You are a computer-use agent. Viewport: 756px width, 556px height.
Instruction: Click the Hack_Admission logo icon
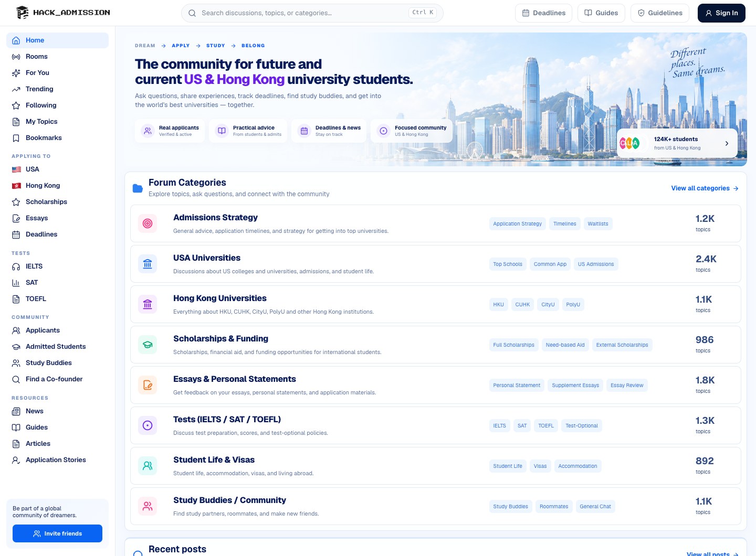pos(22,13)
